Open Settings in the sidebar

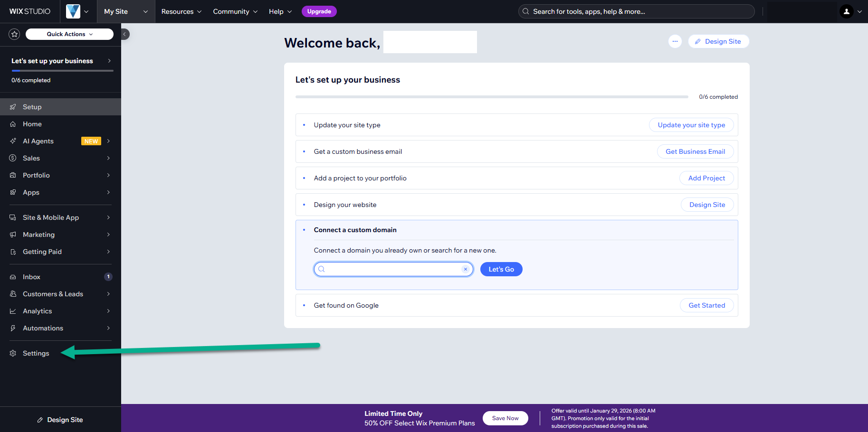(x=60, y=353)
